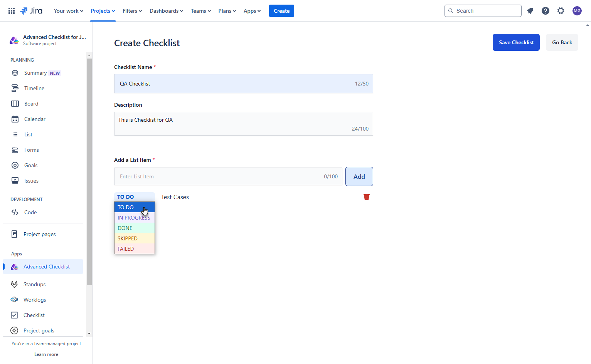Screen dimensions: 591x364
Task: Click the MG user avatar
Action: tap(577, 10)
